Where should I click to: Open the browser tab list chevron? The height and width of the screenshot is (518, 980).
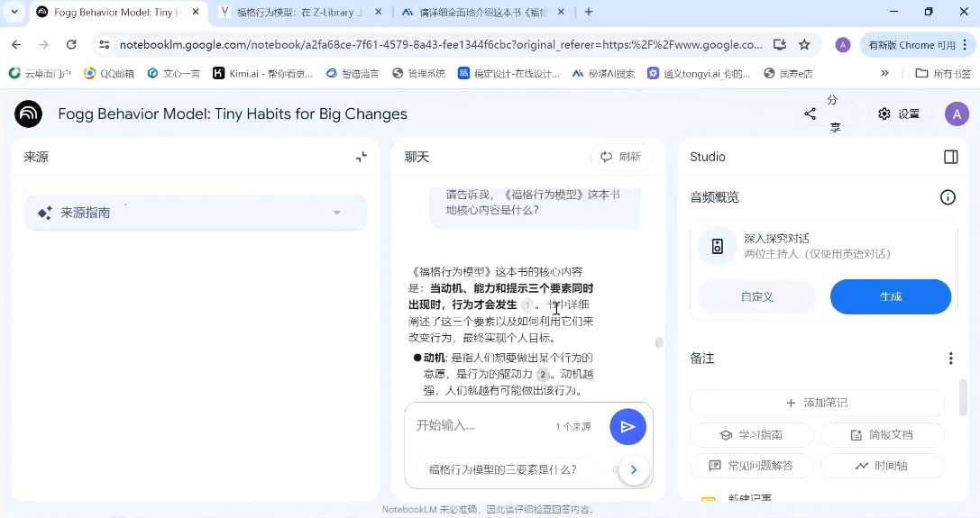click(x=14, y=12)
